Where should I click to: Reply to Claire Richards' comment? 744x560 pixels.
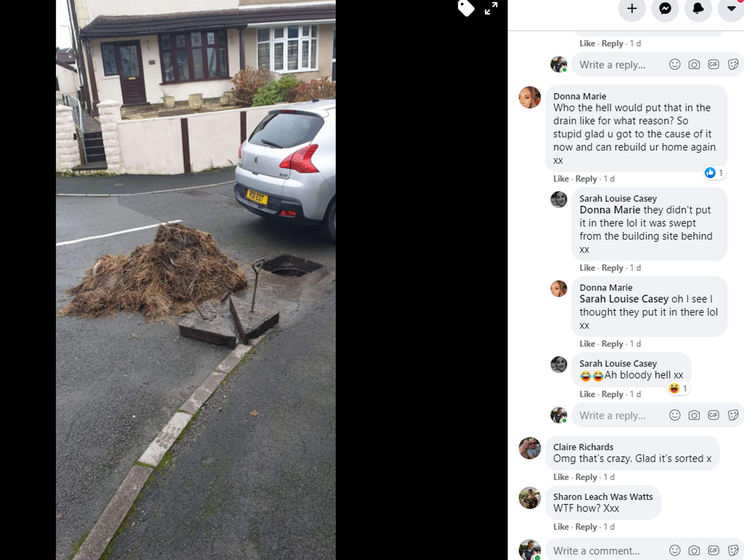(586, 477)
